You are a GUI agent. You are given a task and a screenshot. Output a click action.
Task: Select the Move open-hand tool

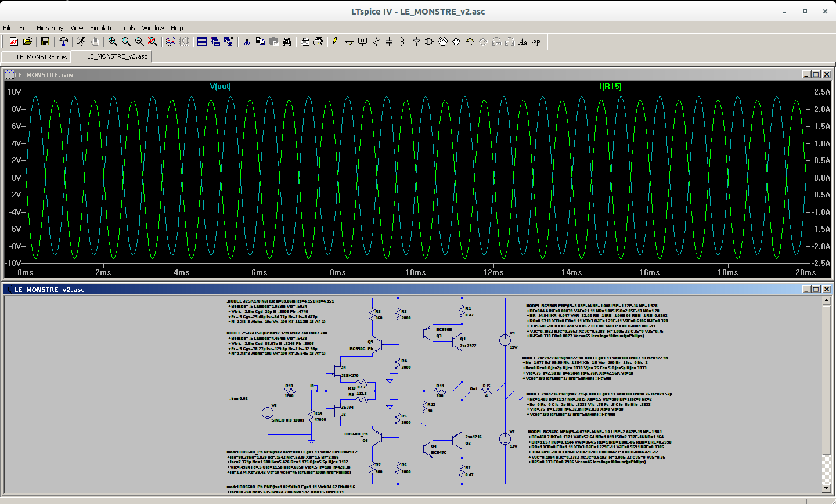click(443, 41)
